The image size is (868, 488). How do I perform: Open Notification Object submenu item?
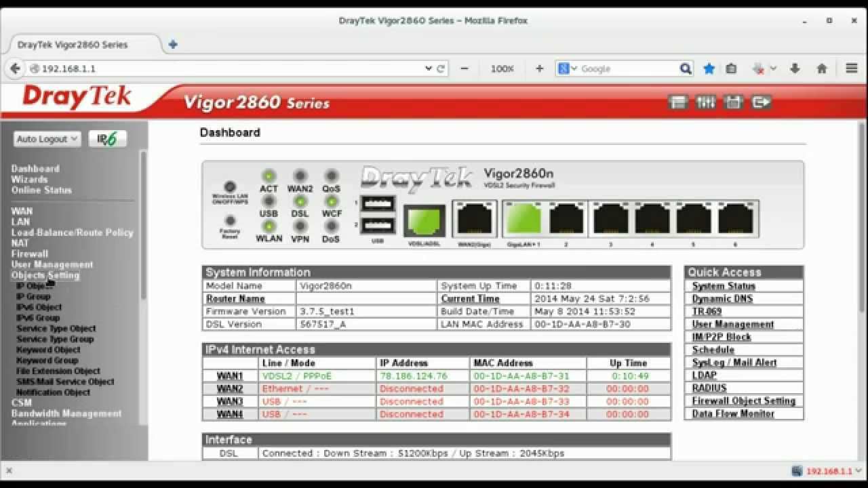pyautogui.click(x=53, y=392)
